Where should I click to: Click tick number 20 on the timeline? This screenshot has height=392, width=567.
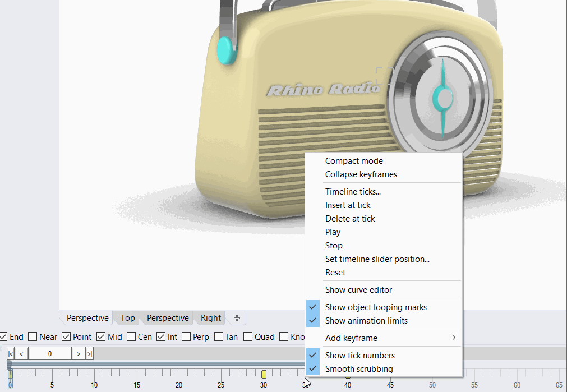(x=179, y=385)
